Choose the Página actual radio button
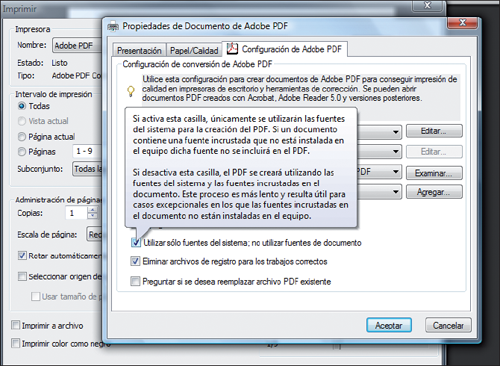The image size is (500, 366). [x=22, y=137]
